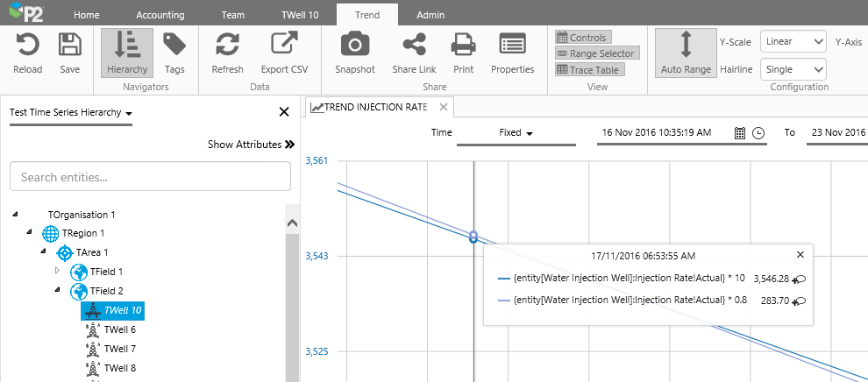Save the trend with the floppy icon
Image resolution: width=868 pixels, height=382 pixels.
coord(70,46)
